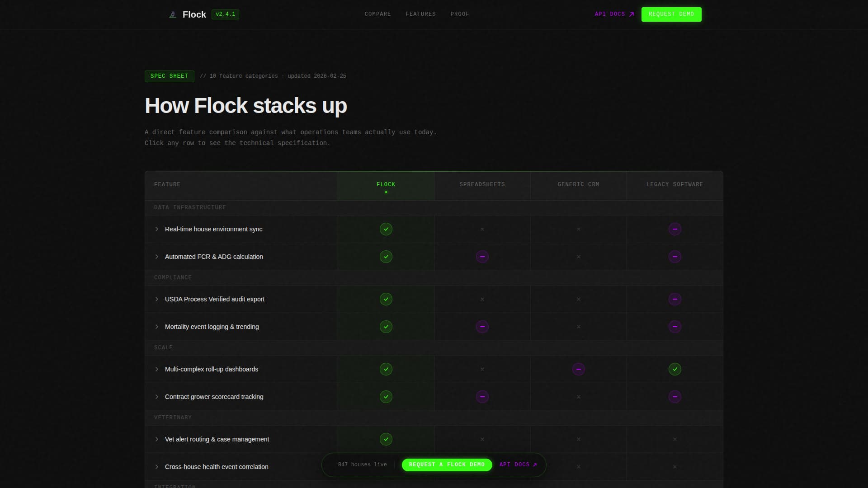Click the Flock checkmark for Mortality event logging & trending
The width and height of the screenshot is (868, 488).
point(386,327)
